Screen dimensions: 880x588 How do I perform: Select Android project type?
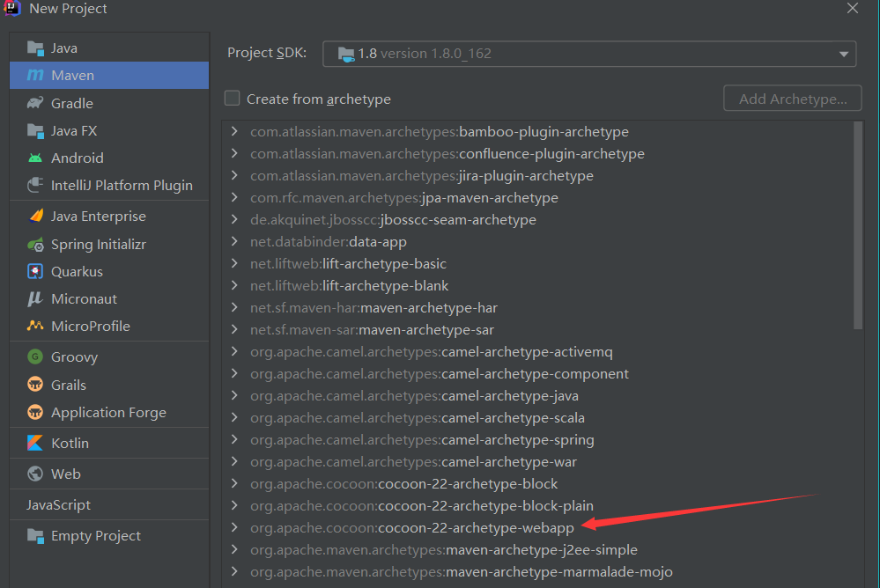click(109, 158)
